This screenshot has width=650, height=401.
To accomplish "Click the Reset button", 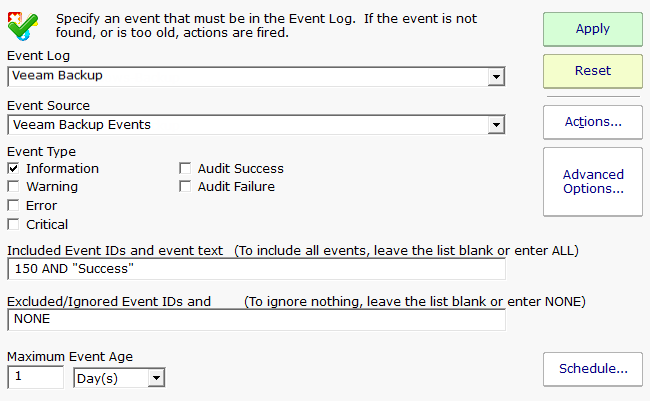I will click(x=593, y=71).
